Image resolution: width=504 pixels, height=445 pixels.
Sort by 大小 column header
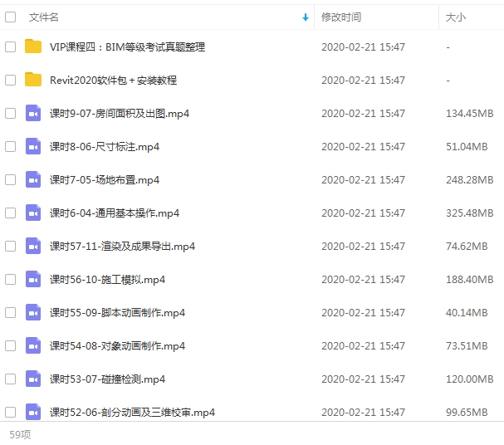click(456, 17)
